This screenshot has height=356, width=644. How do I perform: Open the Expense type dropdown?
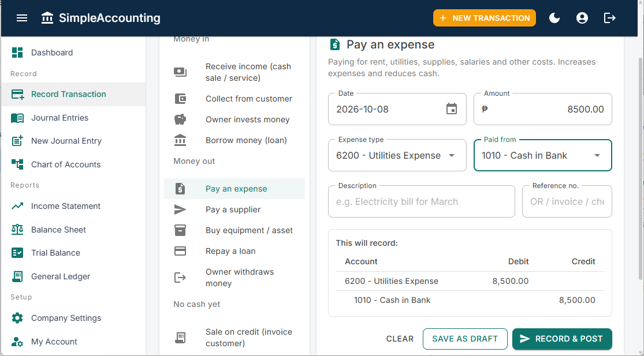397,155
